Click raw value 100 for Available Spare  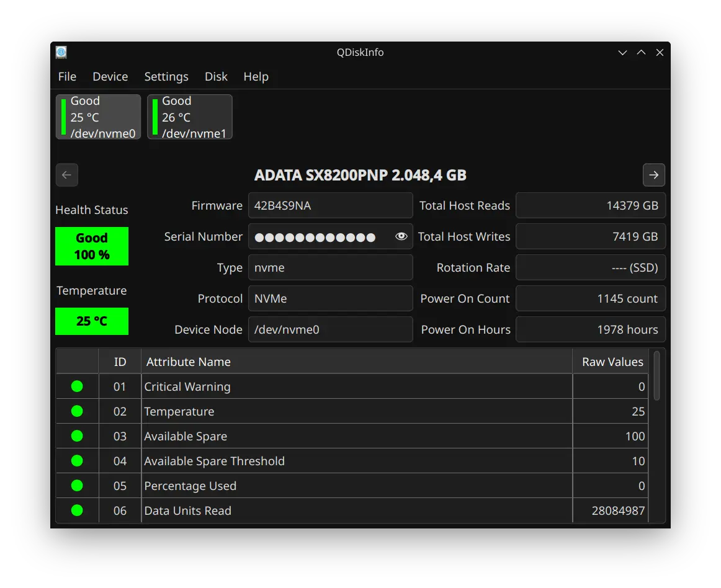coord(611,436)
